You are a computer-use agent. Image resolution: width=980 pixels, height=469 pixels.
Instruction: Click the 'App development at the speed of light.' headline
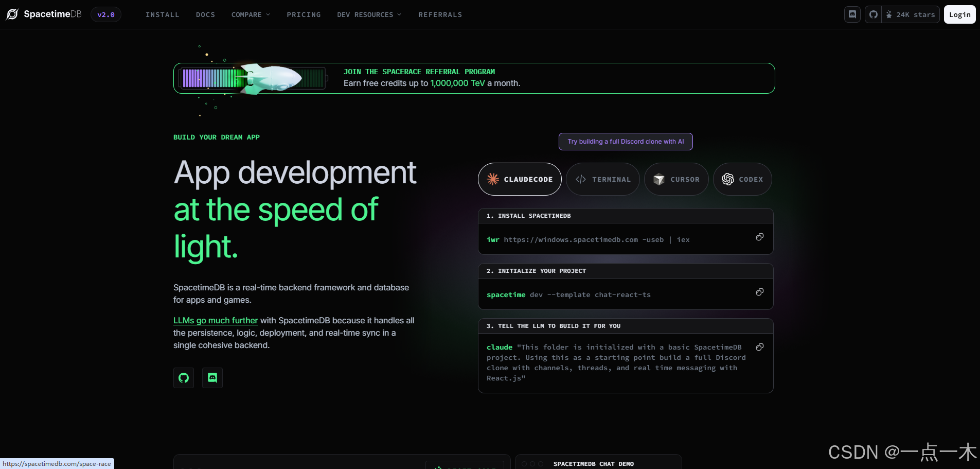pos(295,209)
